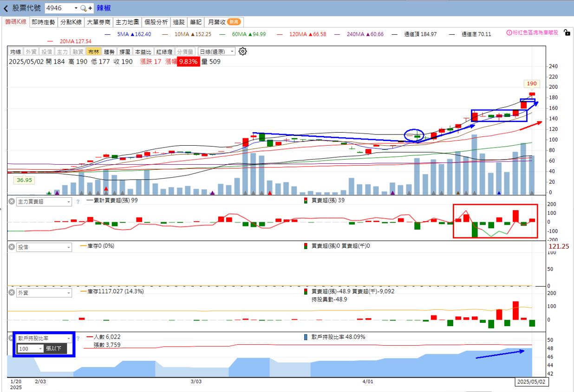Click the 撐壓 button
Image resolution: width=574 pixels, height=392 pixels.
(x=124, y=51)
